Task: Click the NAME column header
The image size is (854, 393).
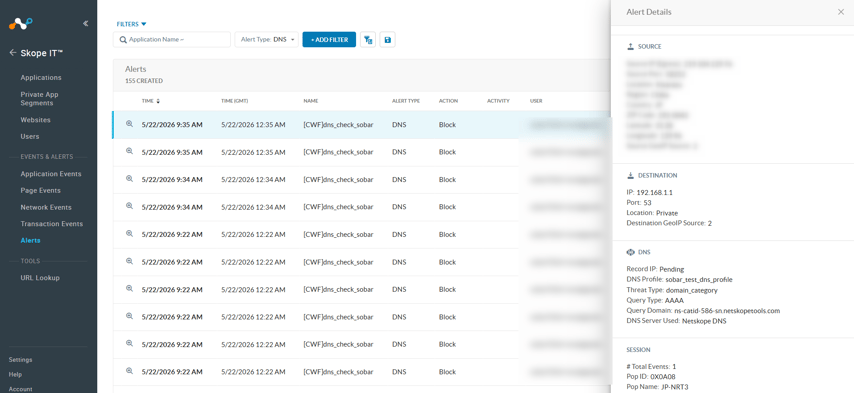Action: point(310,101)
